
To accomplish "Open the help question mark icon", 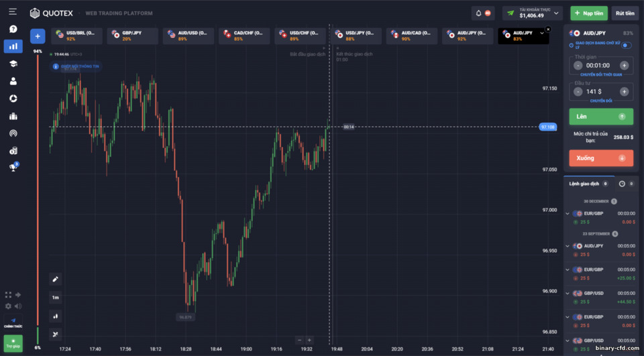I will coord(13,29).
